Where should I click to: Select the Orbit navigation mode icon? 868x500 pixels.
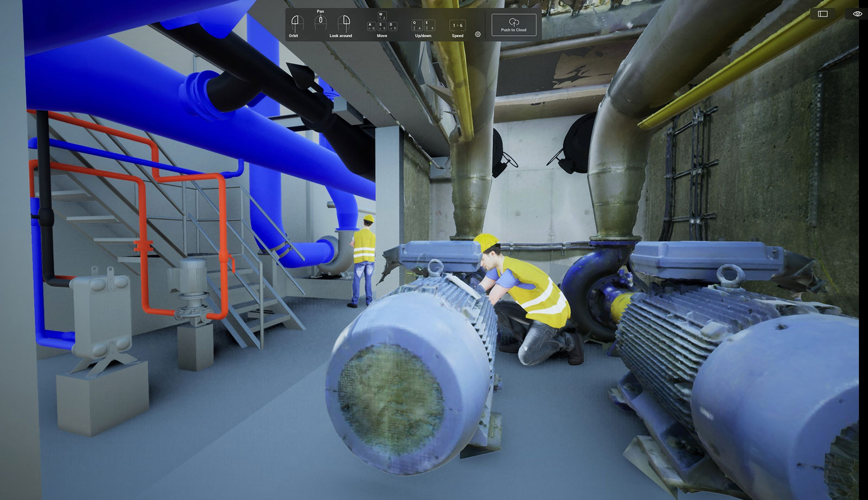point(296,21)
